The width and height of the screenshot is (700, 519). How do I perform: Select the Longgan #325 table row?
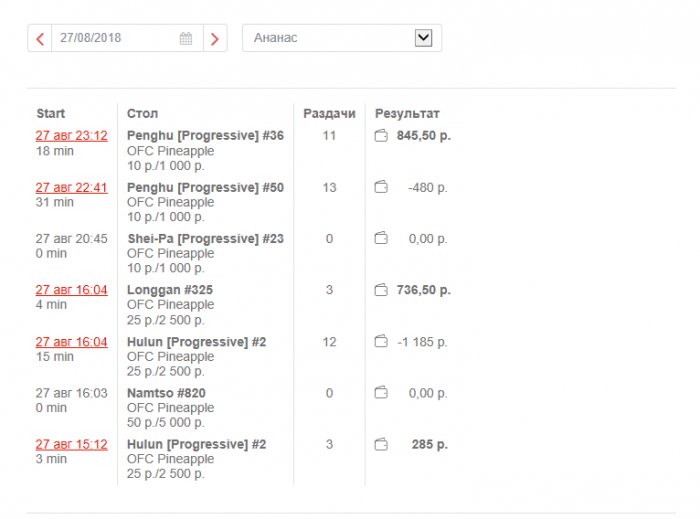170,290
